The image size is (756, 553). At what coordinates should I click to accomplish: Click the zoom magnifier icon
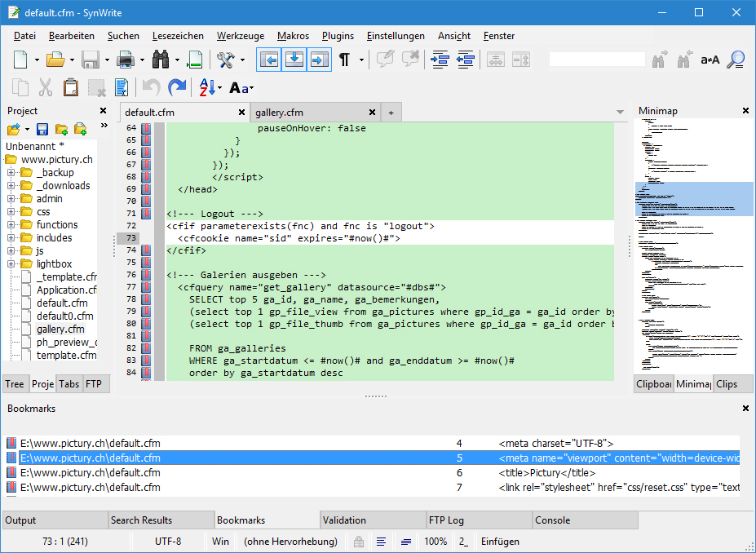(x=736, y=60)
